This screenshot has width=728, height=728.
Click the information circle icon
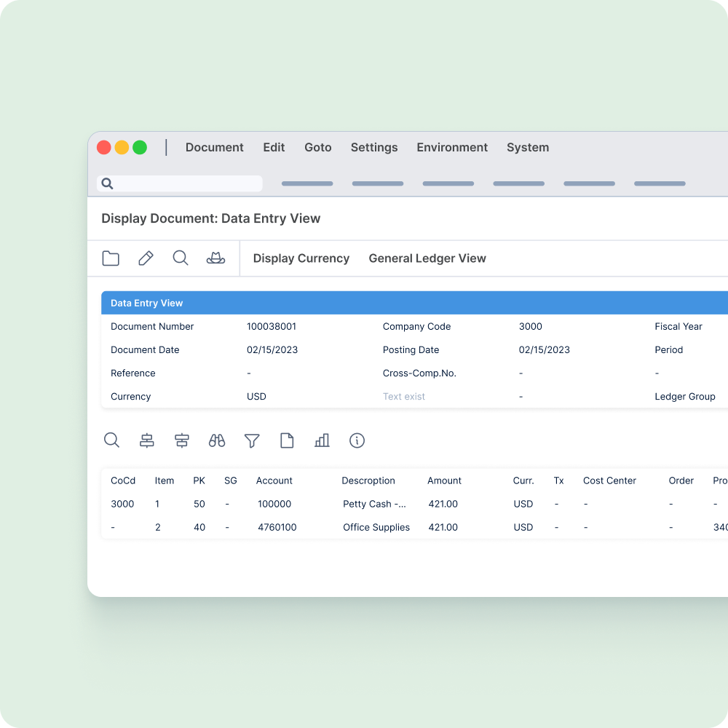(x=357, y=440)
